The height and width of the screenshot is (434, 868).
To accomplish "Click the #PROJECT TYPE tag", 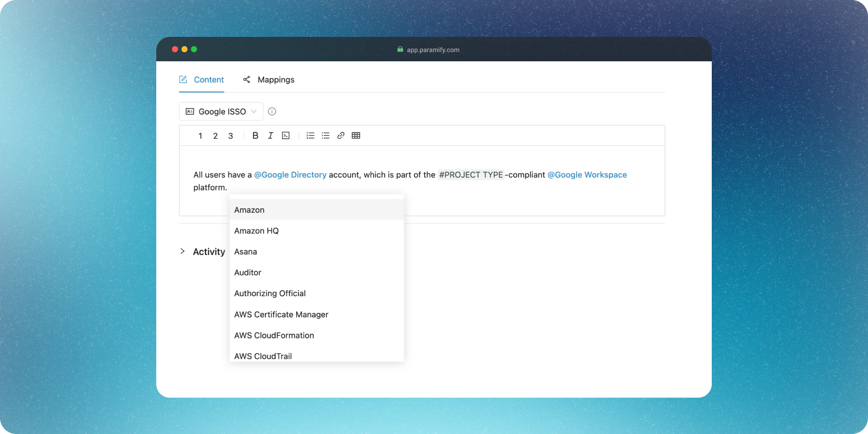I will click(471, 175).
